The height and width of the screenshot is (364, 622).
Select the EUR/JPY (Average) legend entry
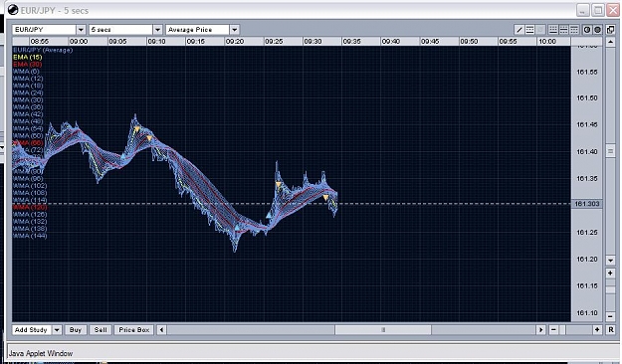43,50
